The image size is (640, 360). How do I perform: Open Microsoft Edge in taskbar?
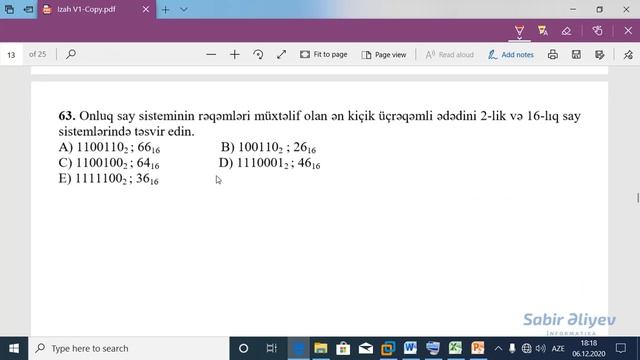click(298, 348)
